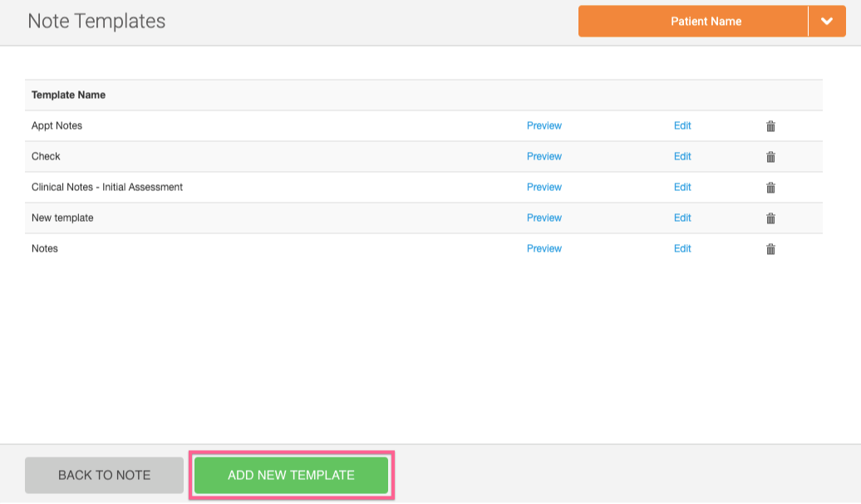Edit the New template entry
Image resolution: width=861 pixels, height=504 pixels.
(682, 218)
